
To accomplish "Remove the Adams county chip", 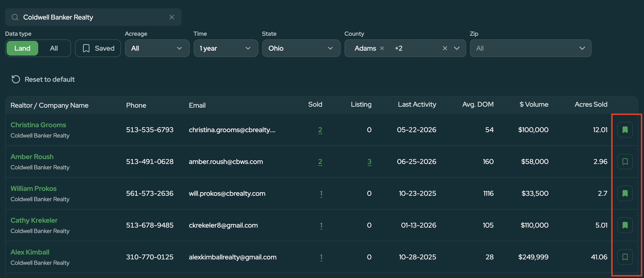I will click(382, 48).
